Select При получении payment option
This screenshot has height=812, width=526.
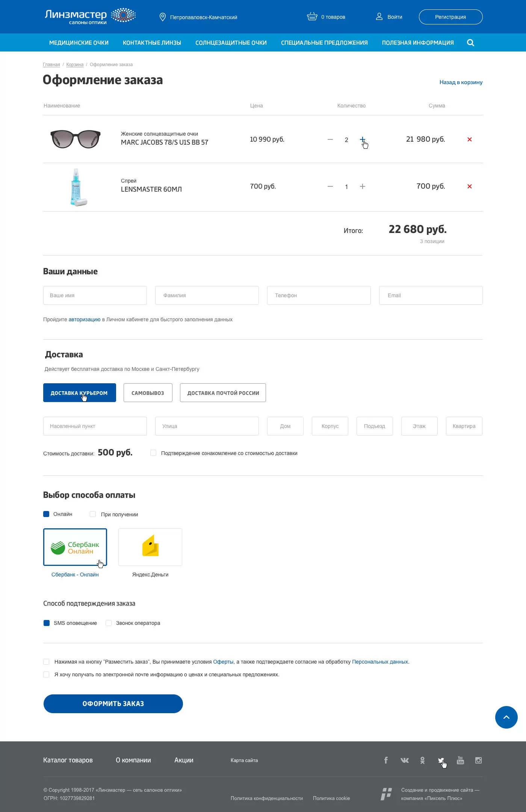pyautogui.click(x=93, y=514)
